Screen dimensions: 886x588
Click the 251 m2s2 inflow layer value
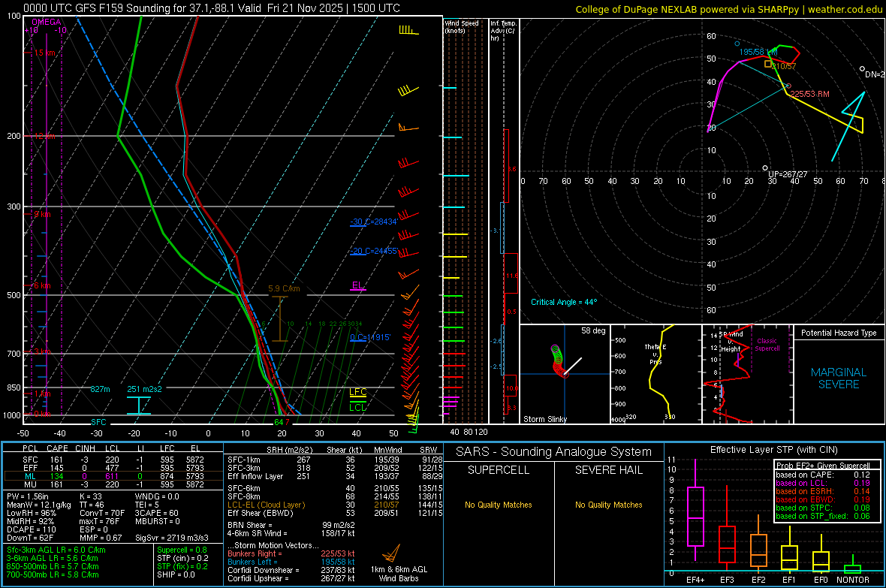coord(144,389)
